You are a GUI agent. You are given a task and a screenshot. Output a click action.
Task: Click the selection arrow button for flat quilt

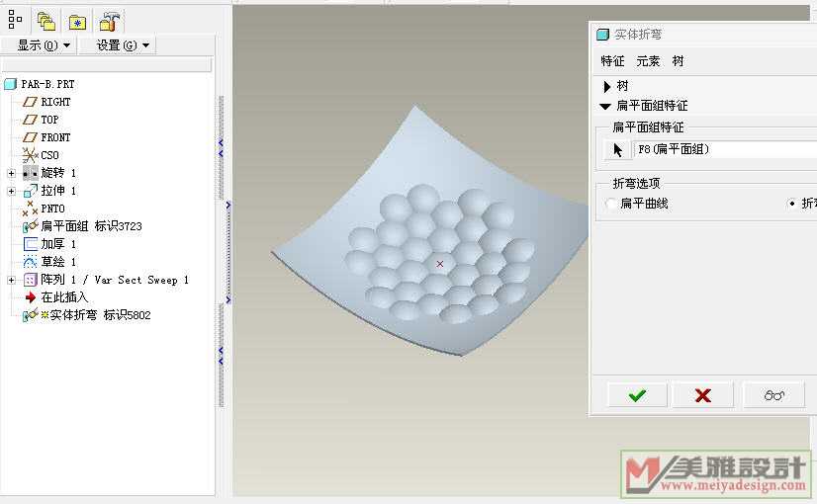click(617, 150)
